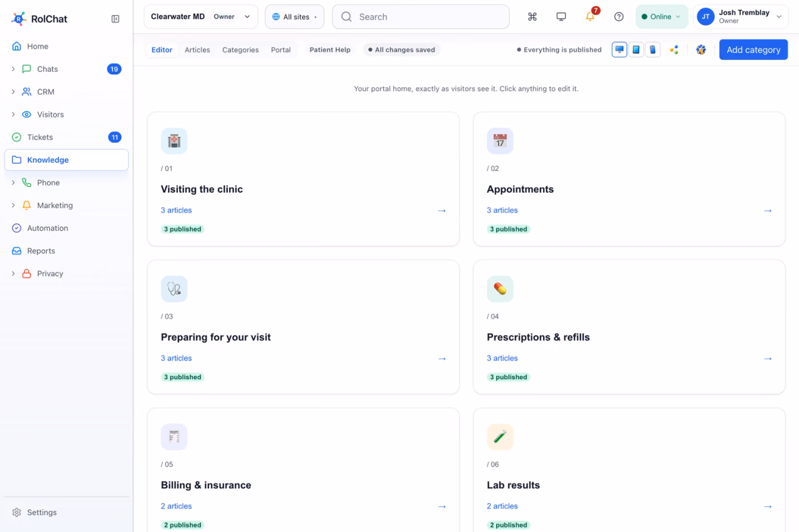The width and height of the screenshot is (799, 532).
Task: Click the RolChat logo icon
Action: point(19,19)
